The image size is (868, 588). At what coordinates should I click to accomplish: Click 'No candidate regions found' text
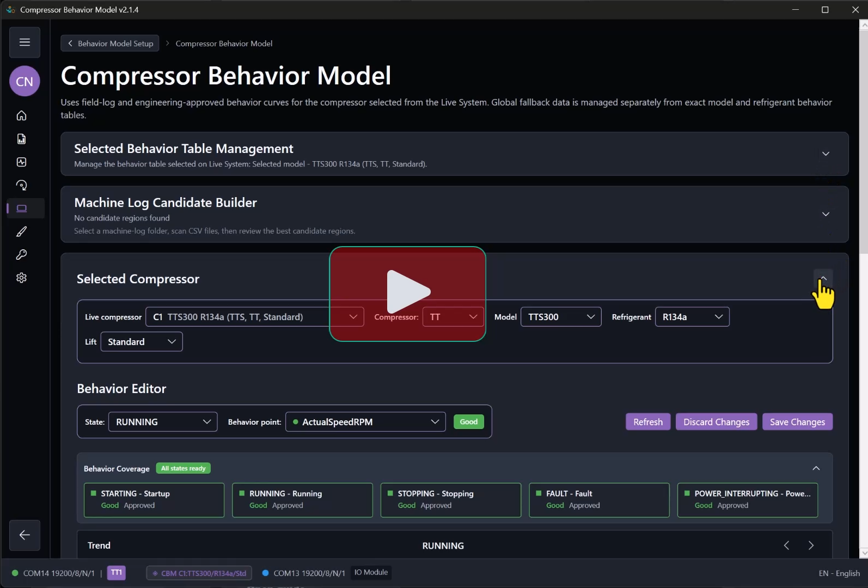pos(122,218)
